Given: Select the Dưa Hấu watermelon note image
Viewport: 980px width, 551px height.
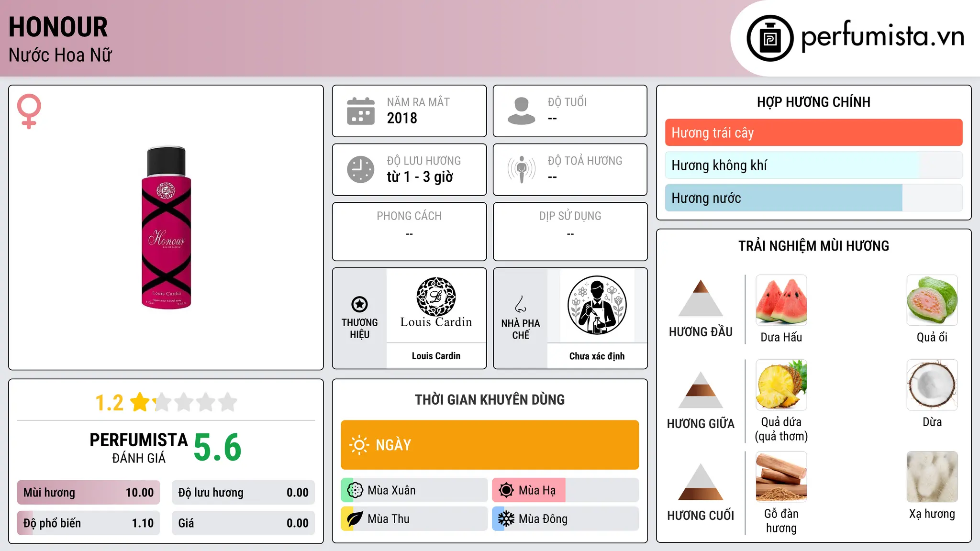Looking at the screenshot, I should click(x=781, y=300).
